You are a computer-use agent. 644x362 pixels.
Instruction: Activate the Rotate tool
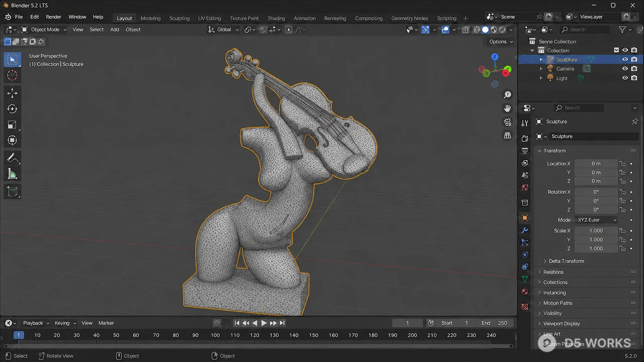click(x=13, y=109)
